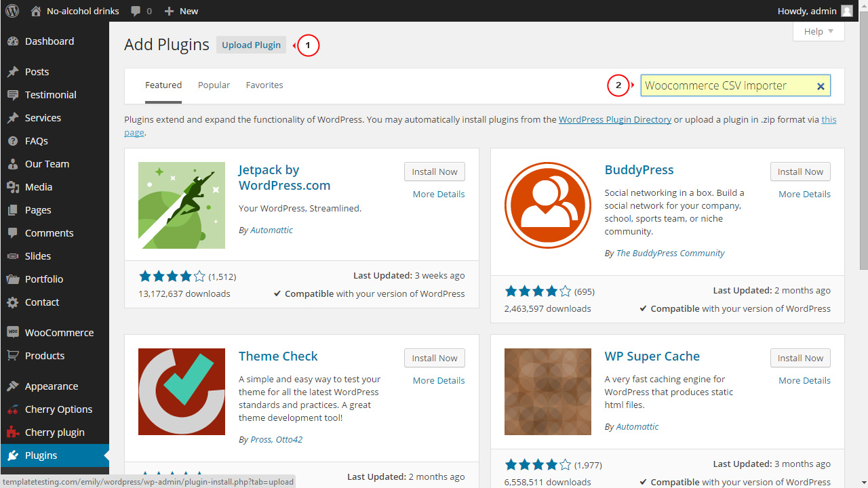Install the Jetpack plugin now
This screenshot has width=868, height=488.
click(435, 171)
